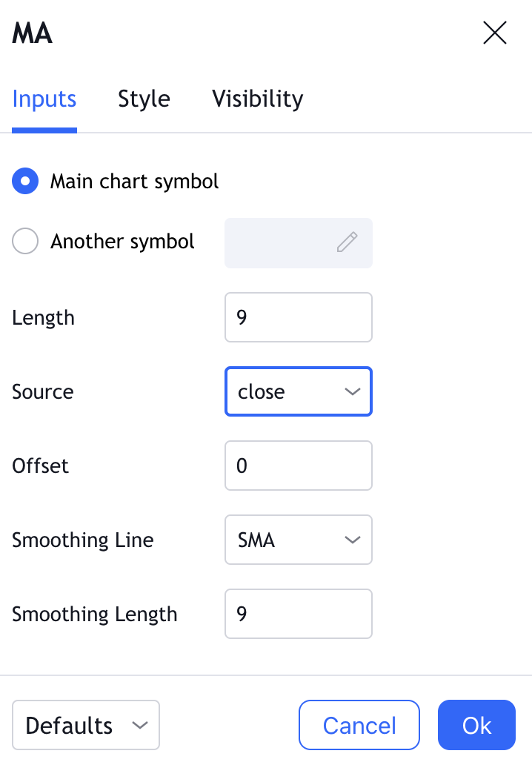The height and width of the screenshot is (765, 532).
Task: Click the Smoothing Line text label
Action: point(83,540)
